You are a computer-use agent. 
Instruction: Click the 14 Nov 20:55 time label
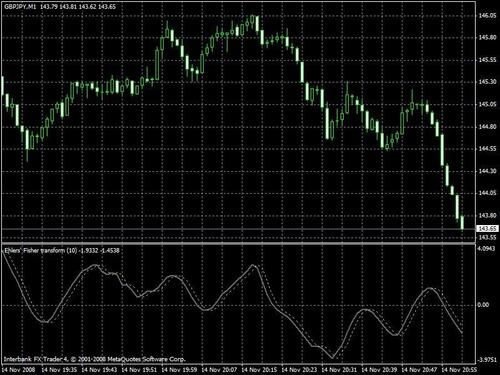pyautogui.click(x=459, y=370)
